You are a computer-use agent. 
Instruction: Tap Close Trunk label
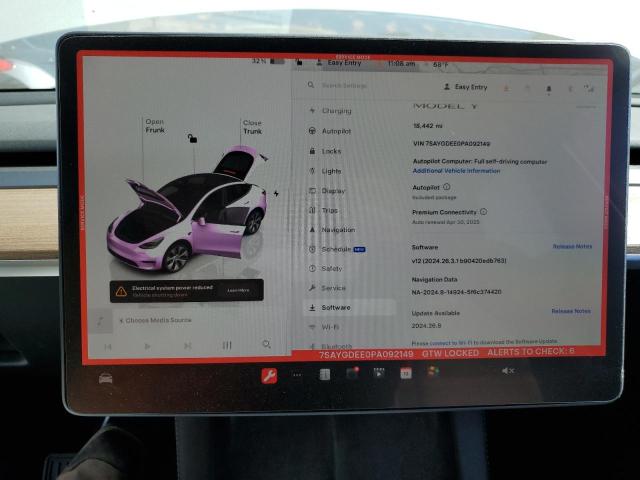[x=252, y=127]
